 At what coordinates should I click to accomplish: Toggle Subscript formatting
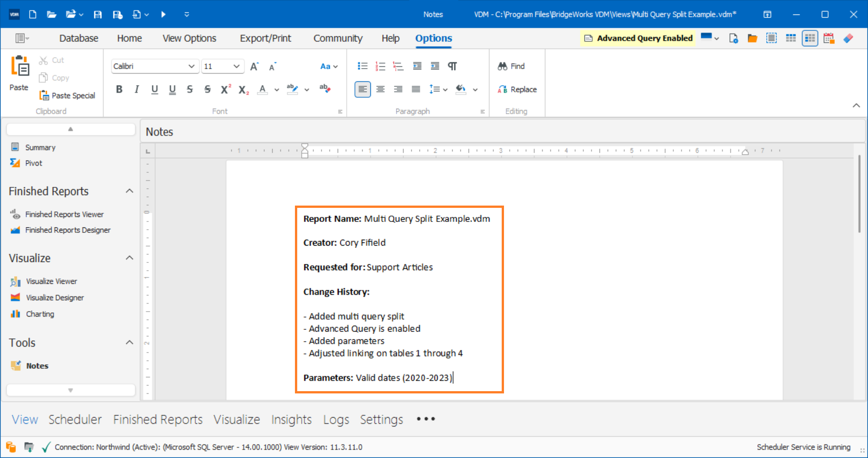244,90
